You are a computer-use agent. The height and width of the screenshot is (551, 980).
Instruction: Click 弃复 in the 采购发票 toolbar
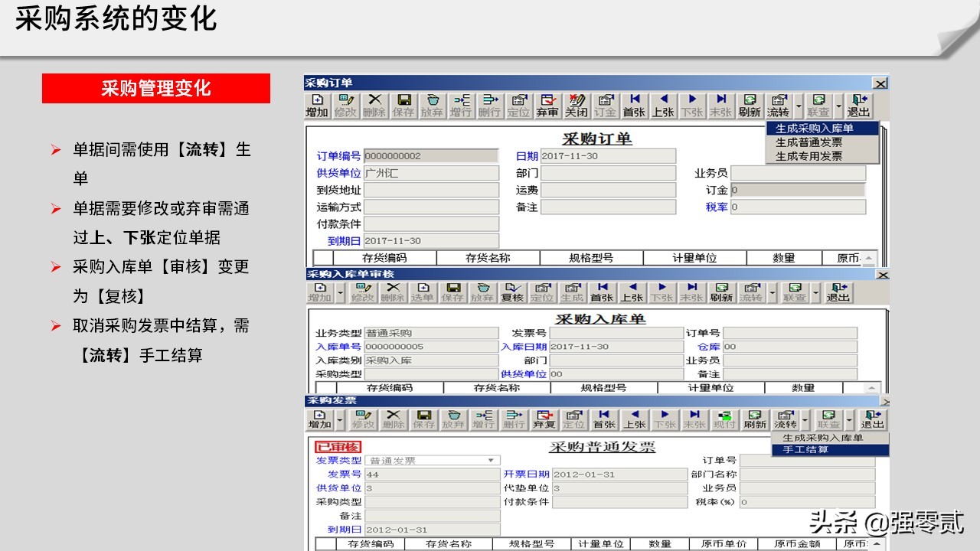coord(544,419)
